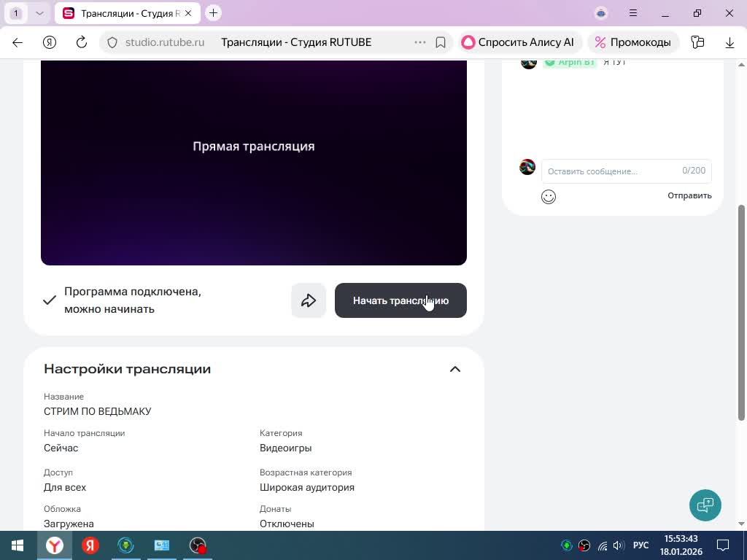Screen dimensions: 747x560
Task: Bookmark this page with bookmark icon
Action: tap(441, 42)
